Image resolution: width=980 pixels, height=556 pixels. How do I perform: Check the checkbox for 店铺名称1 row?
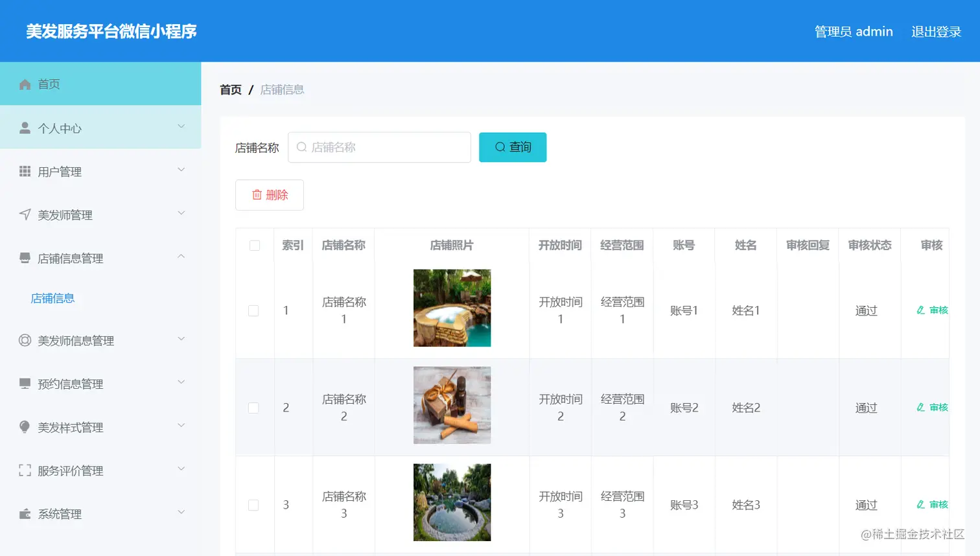(x=253, y=311)
